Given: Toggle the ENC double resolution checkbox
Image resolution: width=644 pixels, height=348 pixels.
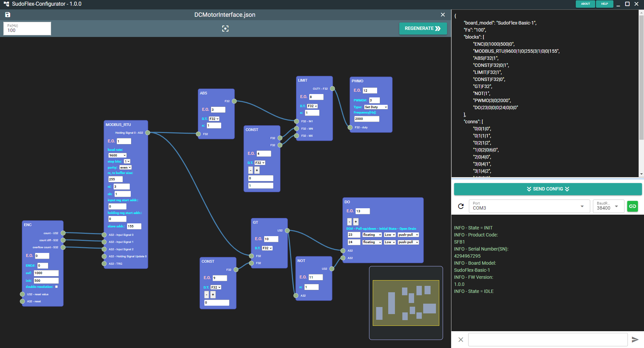Looking at the screenshot, I should pyautogui.click(x=56, y=287).
